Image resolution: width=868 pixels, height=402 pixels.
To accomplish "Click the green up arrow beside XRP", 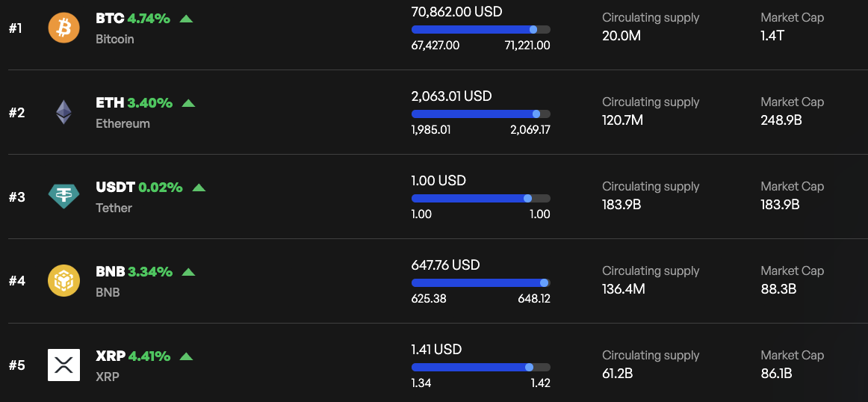I will tap(186, 356).
